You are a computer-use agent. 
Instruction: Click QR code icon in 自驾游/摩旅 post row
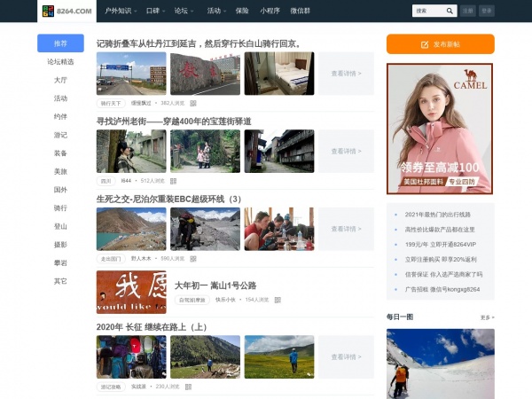point(278,300)
